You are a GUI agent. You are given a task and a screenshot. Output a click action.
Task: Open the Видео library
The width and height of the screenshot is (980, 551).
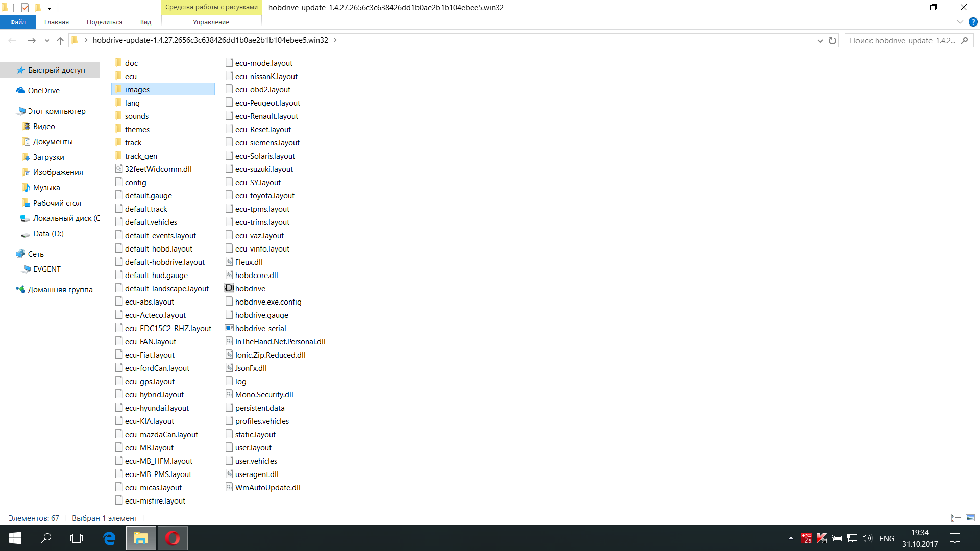coord(44,126)
